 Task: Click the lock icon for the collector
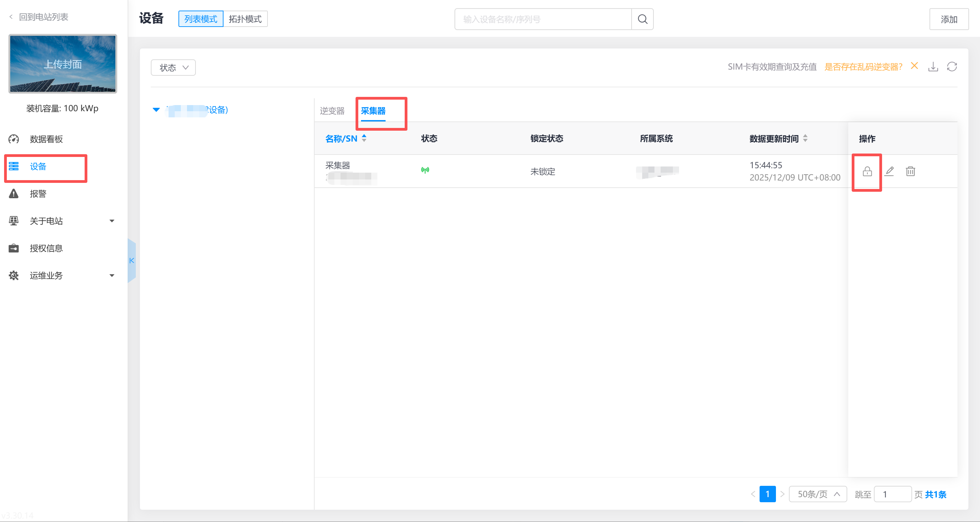(x=867, y=172)
